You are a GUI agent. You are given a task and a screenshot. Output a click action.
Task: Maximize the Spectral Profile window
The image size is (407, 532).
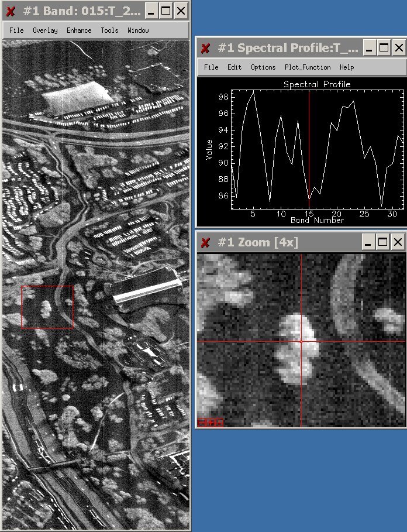pos(384,48)
